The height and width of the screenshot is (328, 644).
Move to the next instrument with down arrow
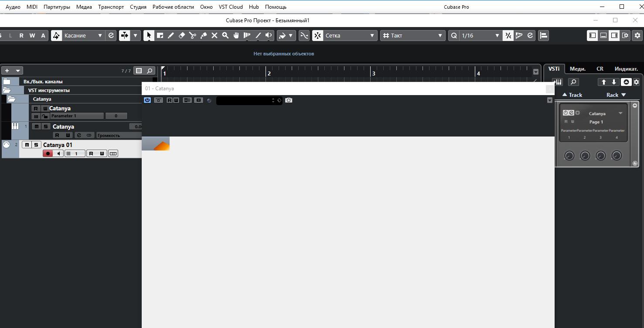pyautogui.click(x=614, y=82)
